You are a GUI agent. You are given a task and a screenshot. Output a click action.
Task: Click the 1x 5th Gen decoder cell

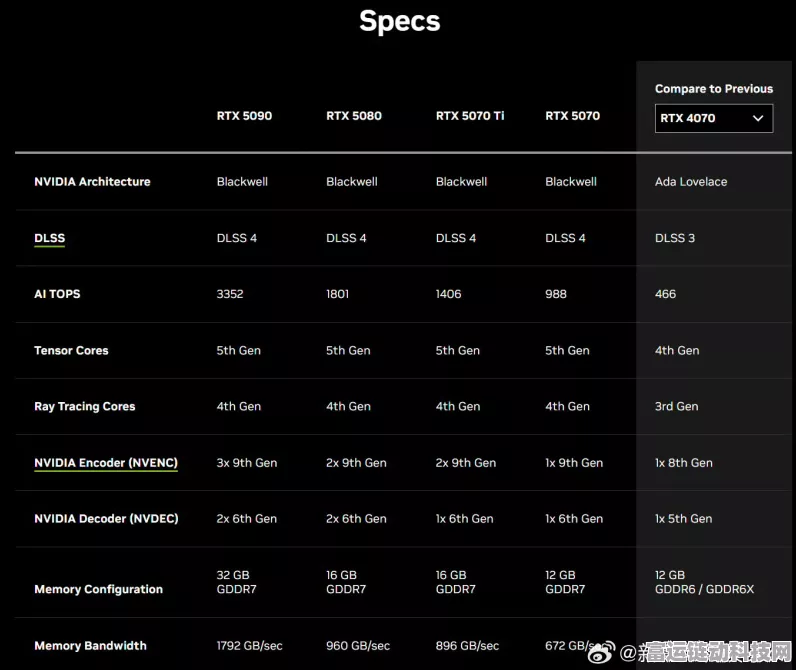(x=684, y=519)
